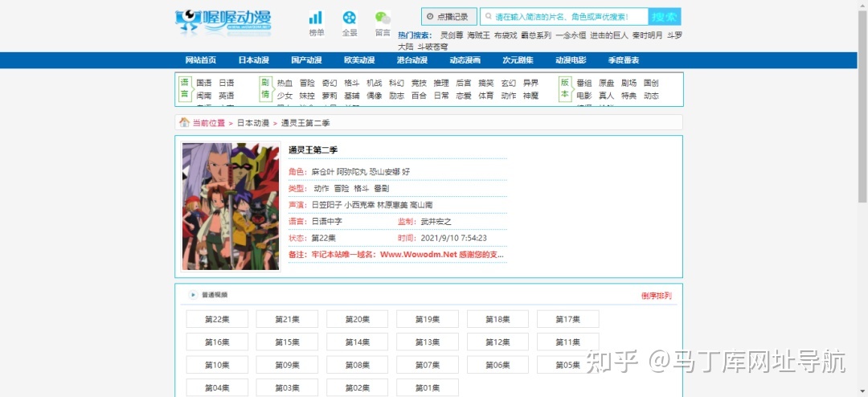
Task: Open 季度番表 in the navigation bar
Action: point(624,60)
